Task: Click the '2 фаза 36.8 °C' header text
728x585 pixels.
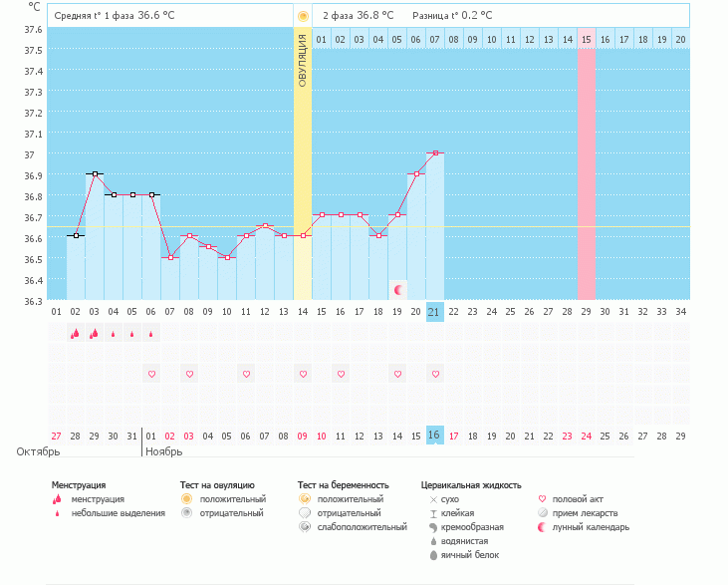Action: click(358, 16)
